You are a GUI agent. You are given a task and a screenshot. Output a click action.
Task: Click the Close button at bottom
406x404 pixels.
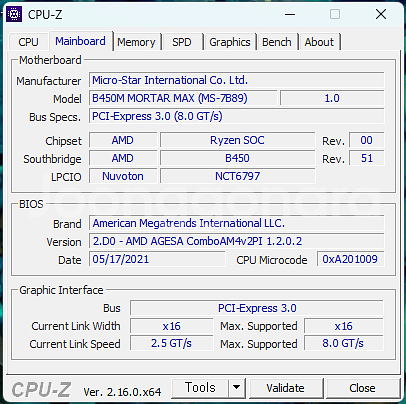click(x=362, y=388)
